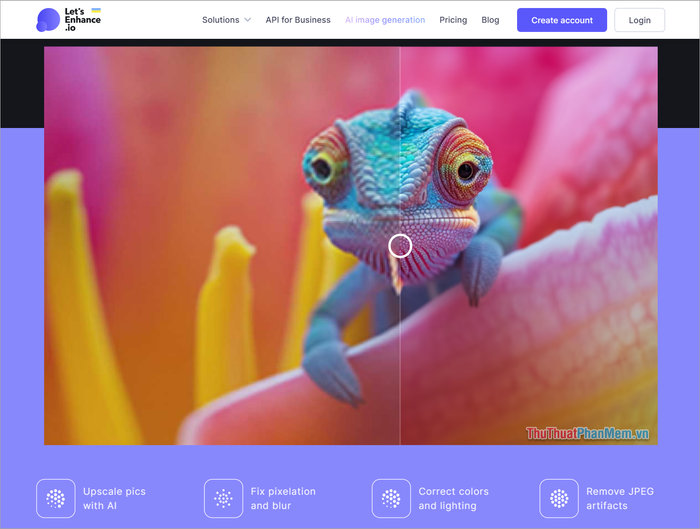Image resolution: width=700 pixels, height=529 pixels.
Task: Click the Correct colors and lighting icon
Action: [x=391, y=498]
